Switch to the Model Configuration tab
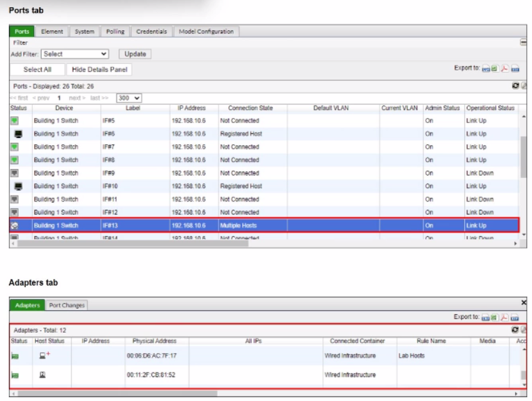This screenshot has width=532, height=401. 206,31
